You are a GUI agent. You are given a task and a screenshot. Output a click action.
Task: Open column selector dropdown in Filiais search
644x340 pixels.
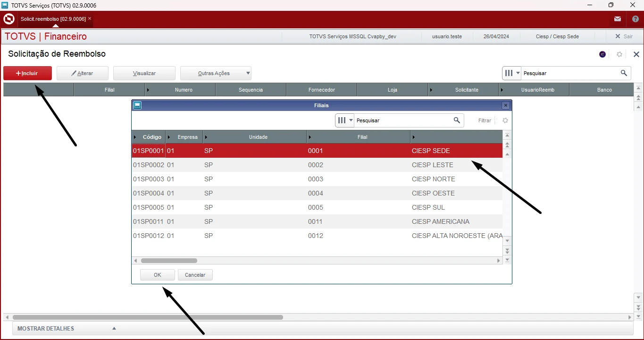(x=344, y=120)
